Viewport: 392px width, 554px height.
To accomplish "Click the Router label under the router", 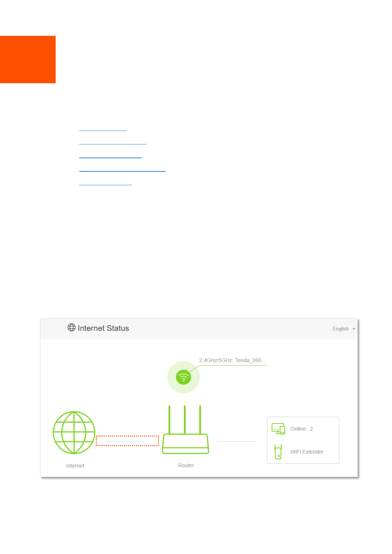I will click(x=186, y=466).
